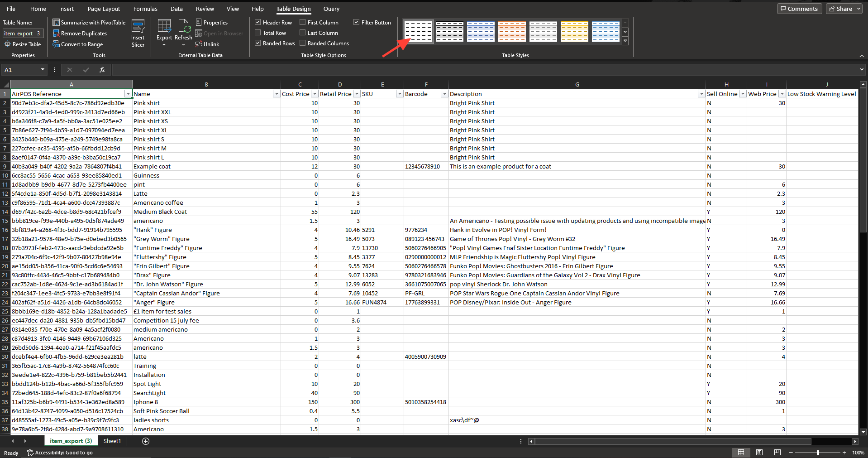Open Name column filter dropdown
Viewport: 868px width, 458px height.
(x=277, y=94)
